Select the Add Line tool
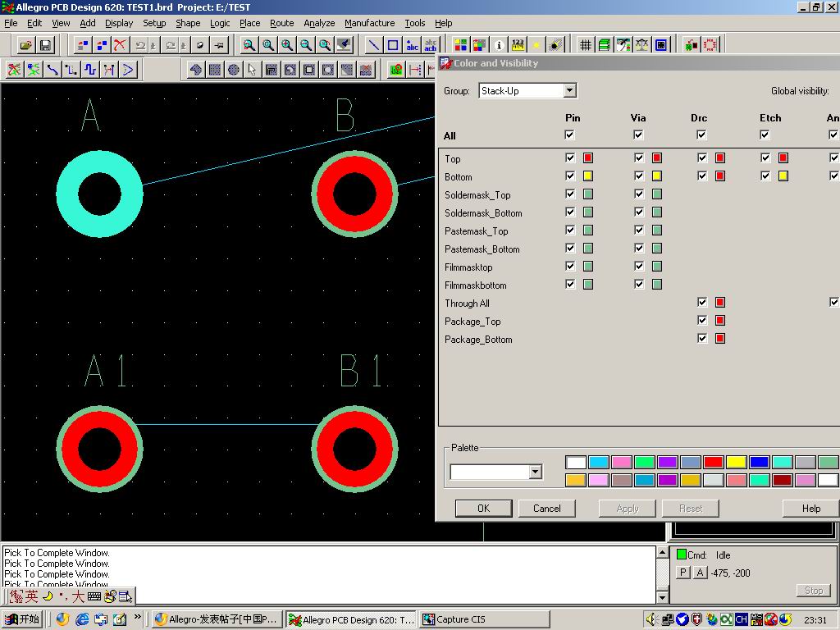The image size is (840, 630). [373, 45]
